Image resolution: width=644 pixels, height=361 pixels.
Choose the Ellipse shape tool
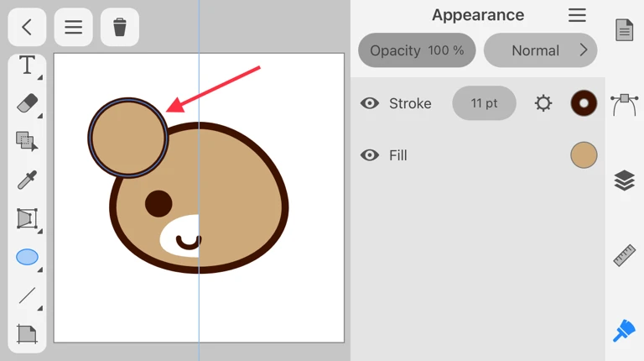[27, 257]
